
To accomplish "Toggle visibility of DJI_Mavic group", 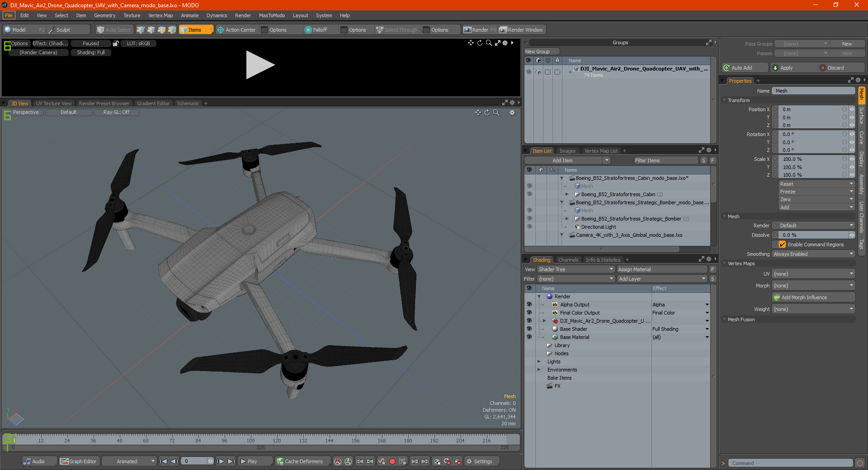I will [x=528, y=72].
